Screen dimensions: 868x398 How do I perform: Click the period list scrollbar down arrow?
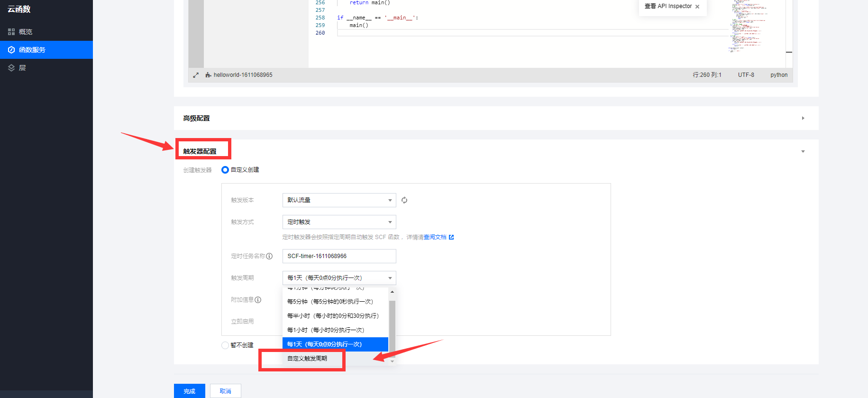392,361
